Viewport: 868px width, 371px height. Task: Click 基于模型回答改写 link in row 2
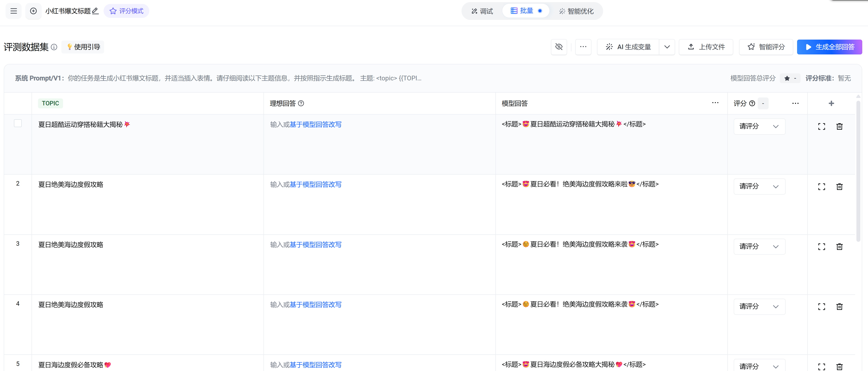click(x=315, y=185)
